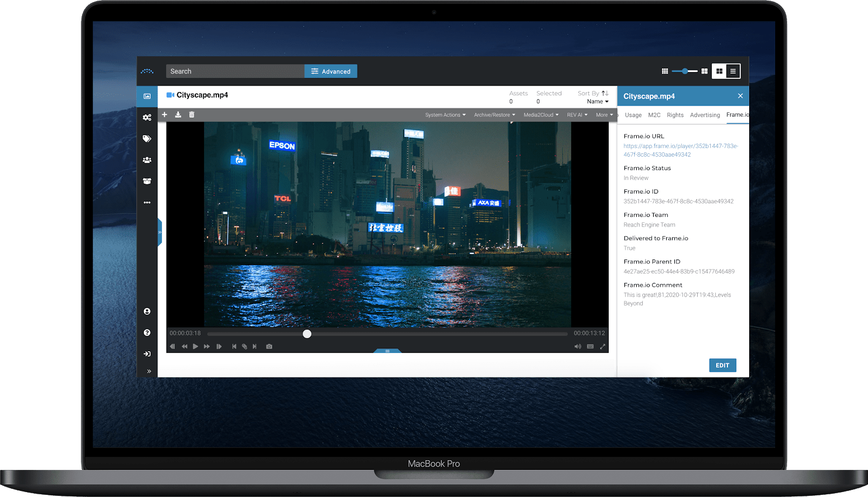Jump to clip end marker

pyautogui.click(x=254, y=346)
